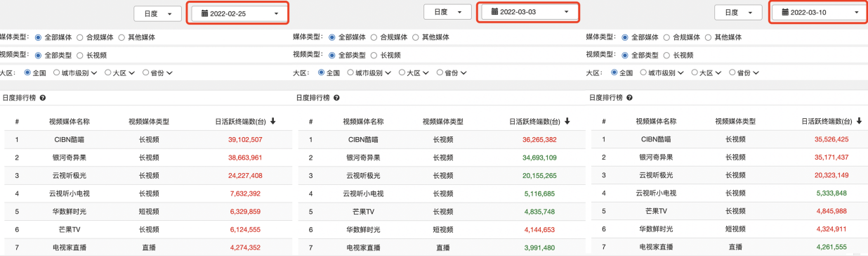The image size is (868, 256).
Task: Click value 4,835,748 for 芒果TV
Action: pyautogui.click(x=539, y=211)
